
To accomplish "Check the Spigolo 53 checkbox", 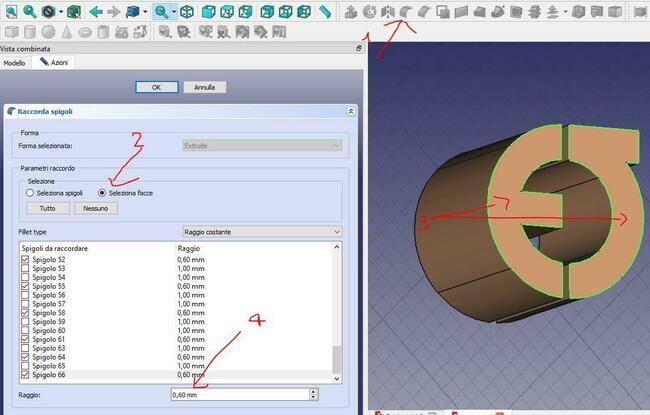I will 26,269.
